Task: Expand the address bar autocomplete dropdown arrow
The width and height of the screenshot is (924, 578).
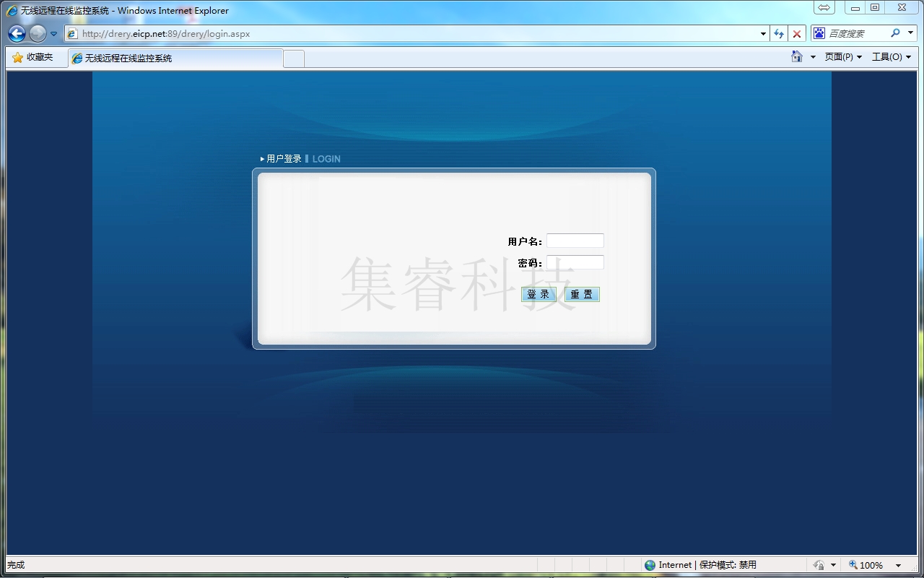Action: pos(764,34)
